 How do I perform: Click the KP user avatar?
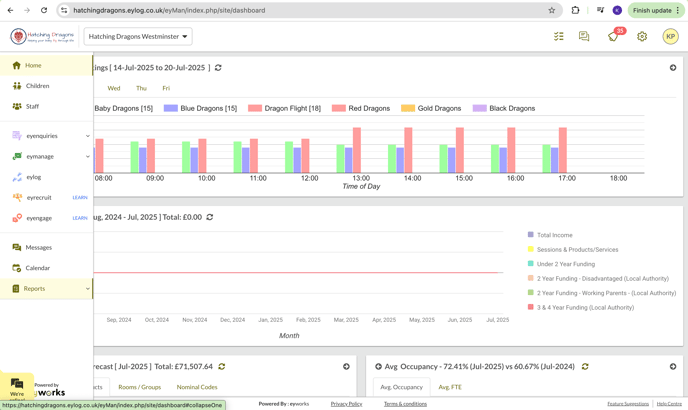point(670,36)
